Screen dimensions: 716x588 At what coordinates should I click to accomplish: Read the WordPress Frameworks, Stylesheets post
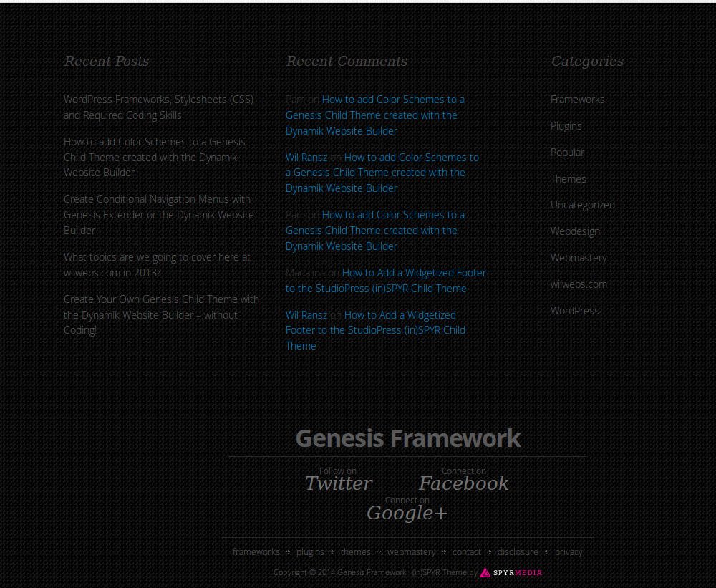[158, 107]
